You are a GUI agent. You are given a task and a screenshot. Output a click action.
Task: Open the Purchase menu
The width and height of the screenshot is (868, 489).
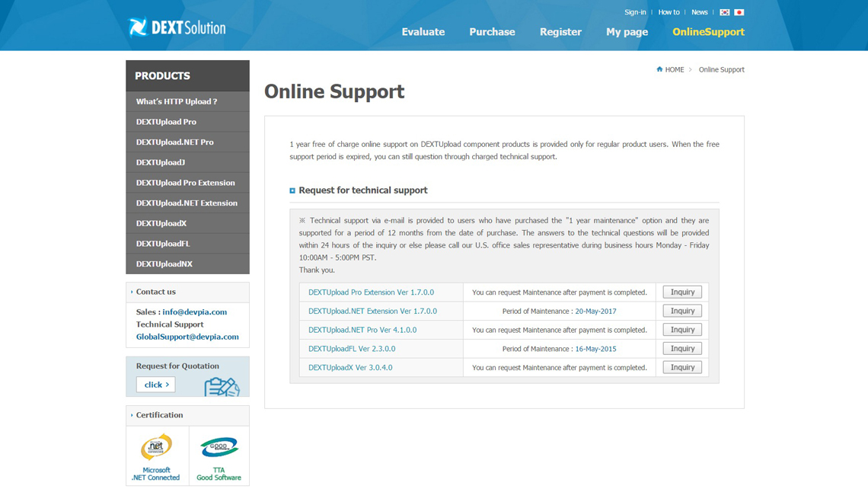(492, 32)
